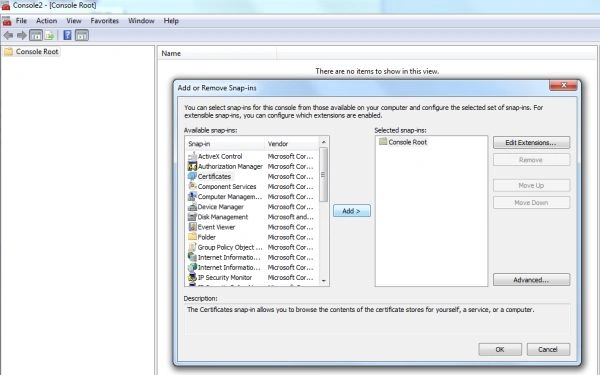
Task: Select the Folder snap-in icon
Action: 192,237
